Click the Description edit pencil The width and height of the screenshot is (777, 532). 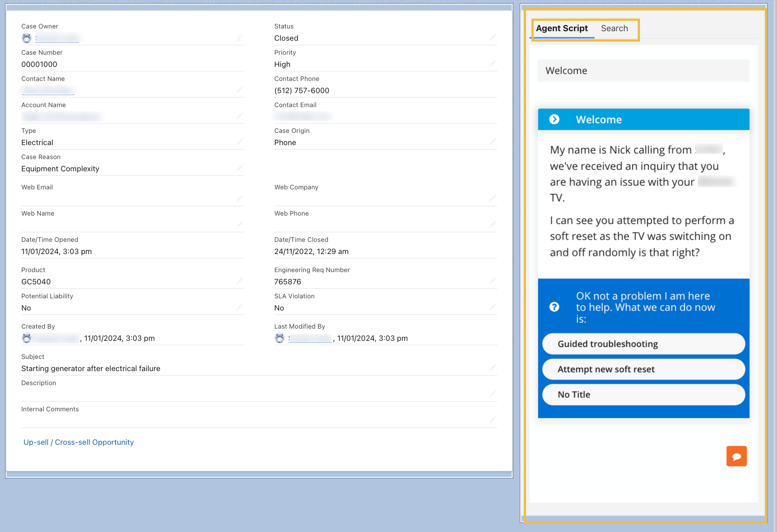pos(493,394)
